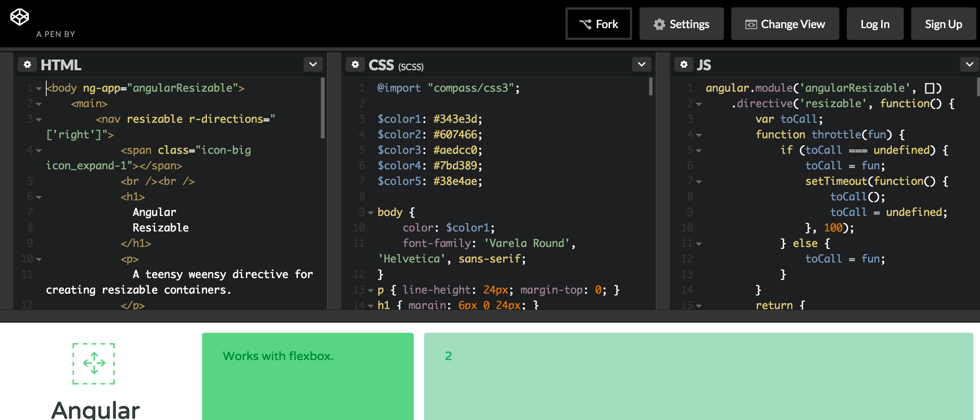Collapse JS line 2 directive fold arrow
Image resolution: width=980 pixels, height=420 pixels.
(x=698, y=104)
